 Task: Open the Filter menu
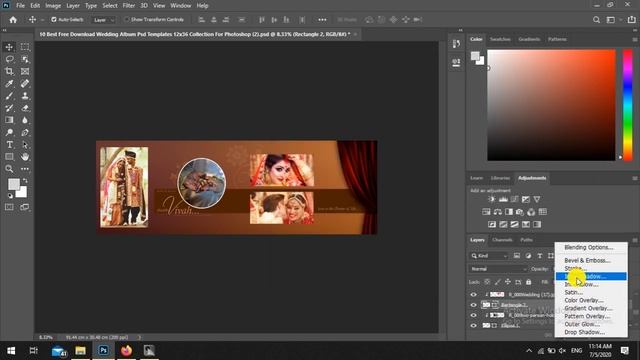click(129, 6)
